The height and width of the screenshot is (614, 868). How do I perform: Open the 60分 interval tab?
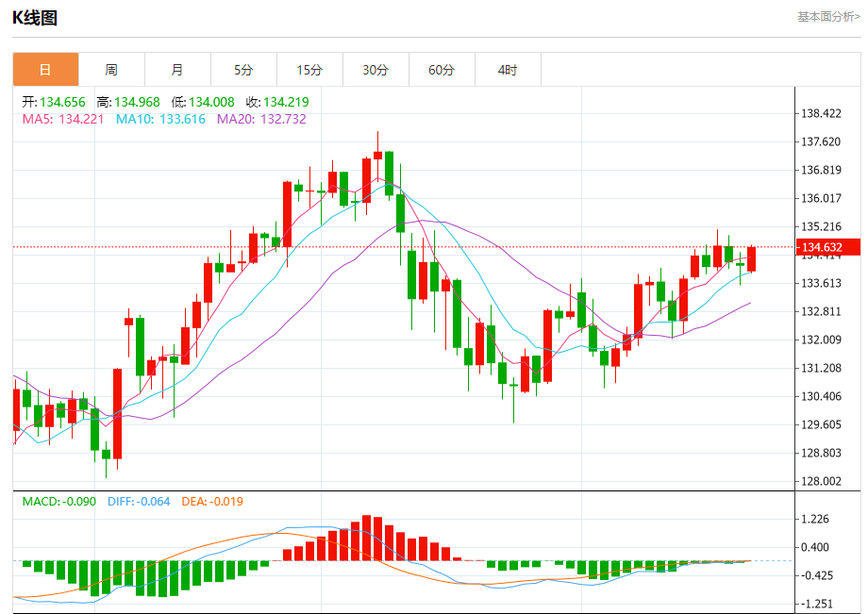pyautogui.click(x=442, y=70)
